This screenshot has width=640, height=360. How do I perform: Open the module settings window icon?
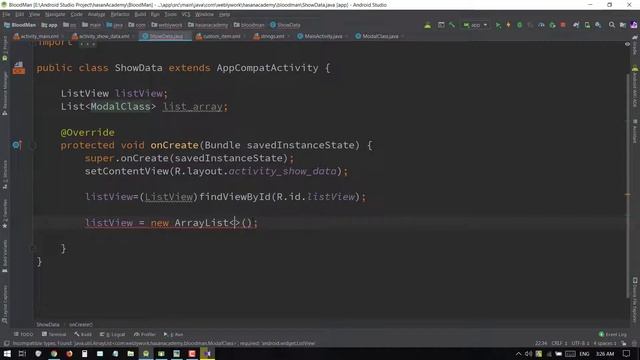441,25
